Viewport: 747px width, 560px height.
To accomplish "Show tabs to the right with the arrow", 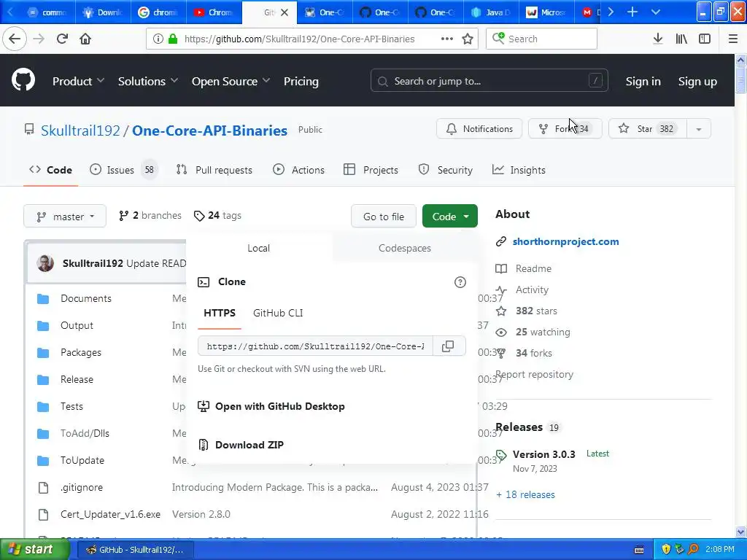I will [x=611, y=12].
